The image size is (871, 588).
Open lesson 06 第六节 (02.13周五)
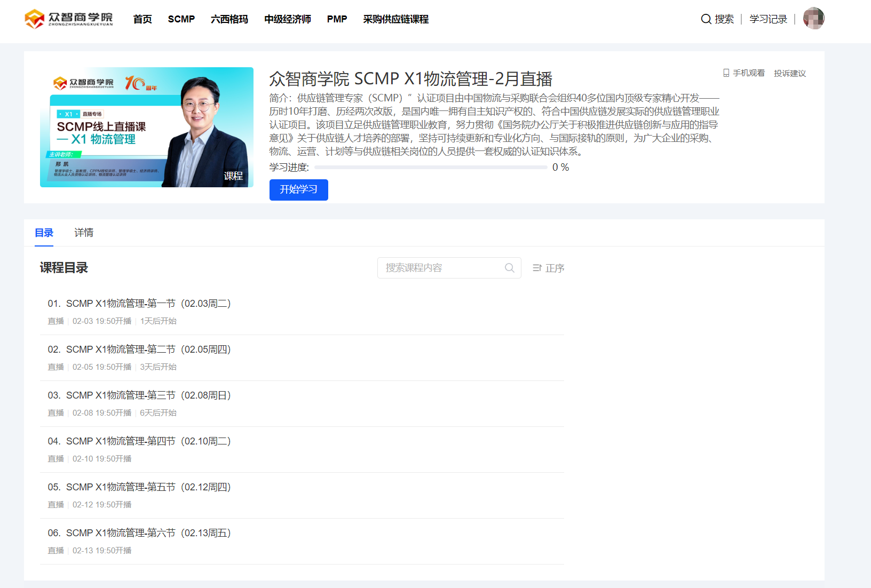coord(302,542)
